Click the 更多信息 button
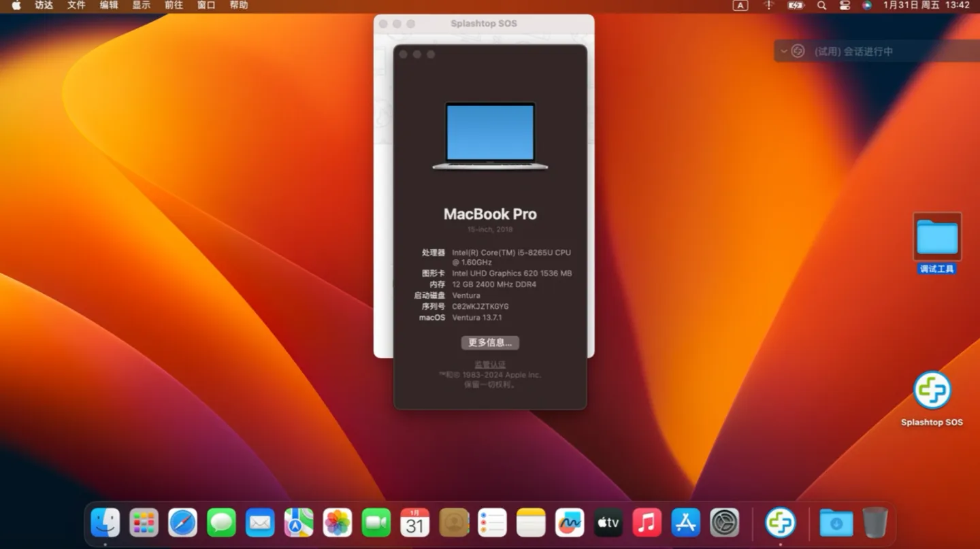This screenshot has width=980, height=549. (x=490, y=342)
